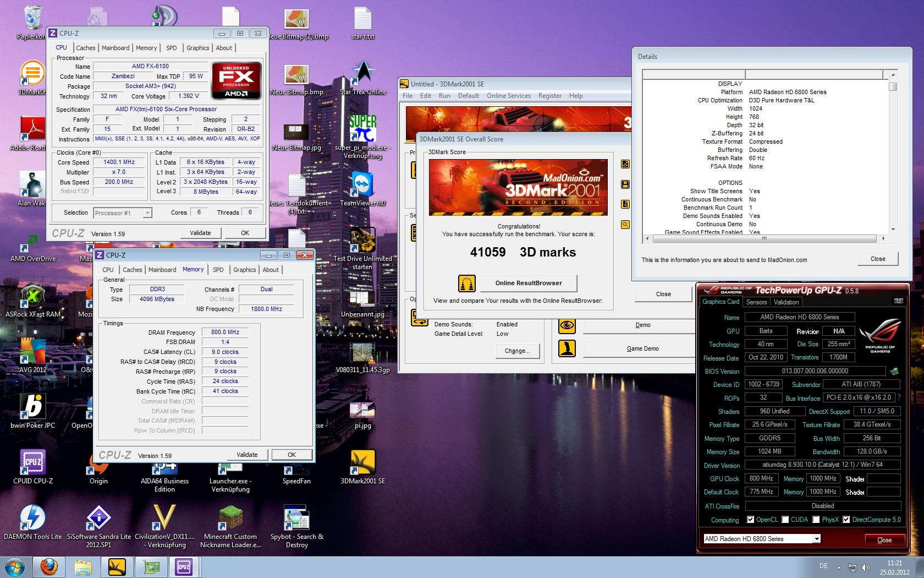This screenshot has height=578, width=924.
Task: Switch to Caches tab in upper CPU-Z
Action: 86,48
